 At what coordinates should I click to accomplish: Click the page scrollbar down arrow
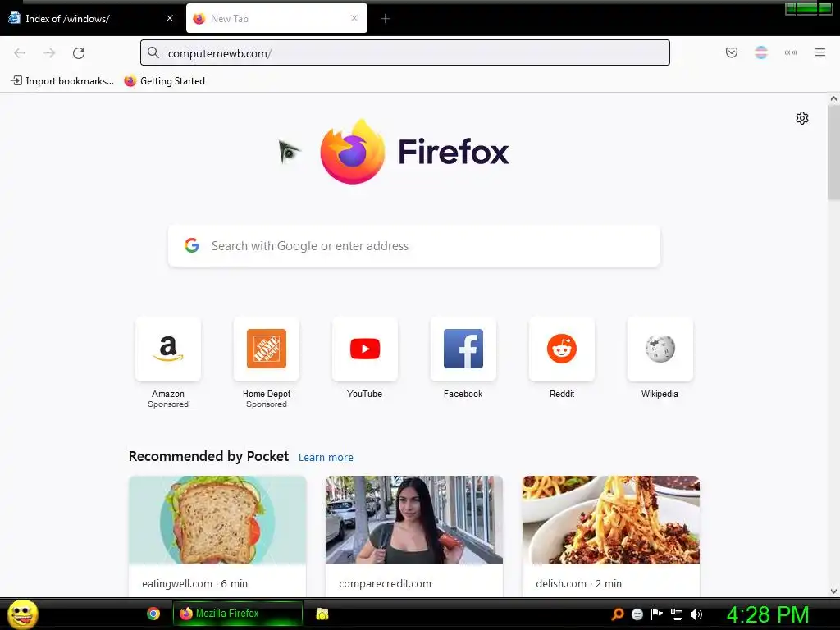833,591
